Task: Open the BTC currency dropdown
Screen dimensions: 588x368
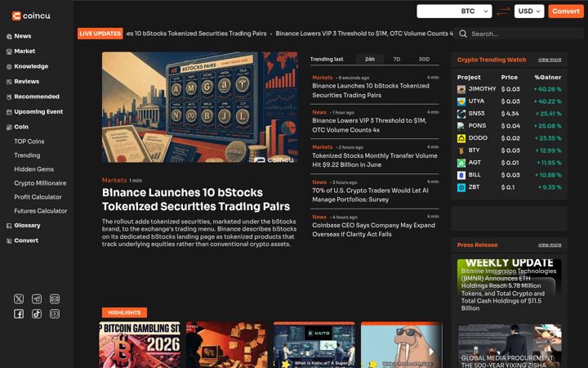Action: (x=454, y=11)
